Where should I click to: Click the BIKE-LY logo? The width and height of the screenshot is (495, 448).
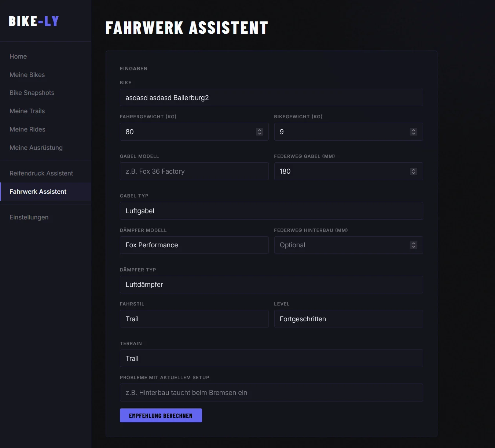[x=34, y=21]
